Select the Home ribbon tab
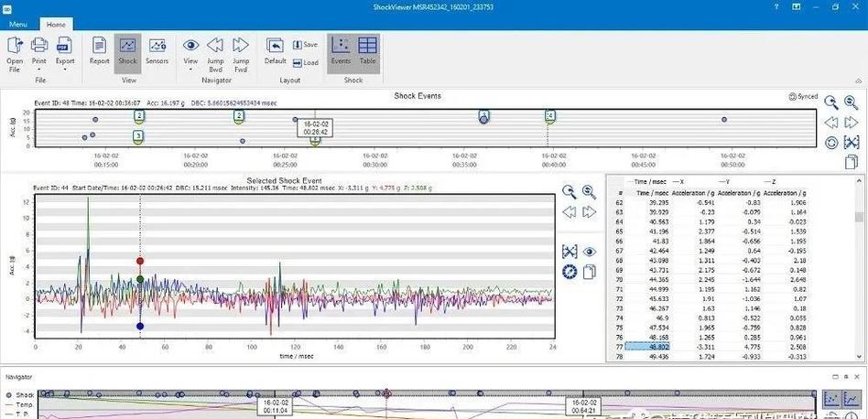 (x=56, y=25)
